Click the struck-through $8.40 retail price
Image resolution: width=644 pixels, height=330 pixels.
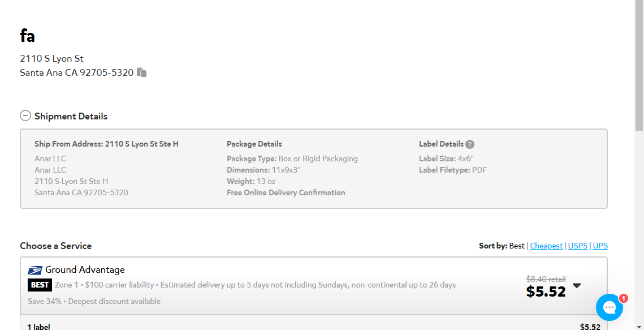coord(546,279)
